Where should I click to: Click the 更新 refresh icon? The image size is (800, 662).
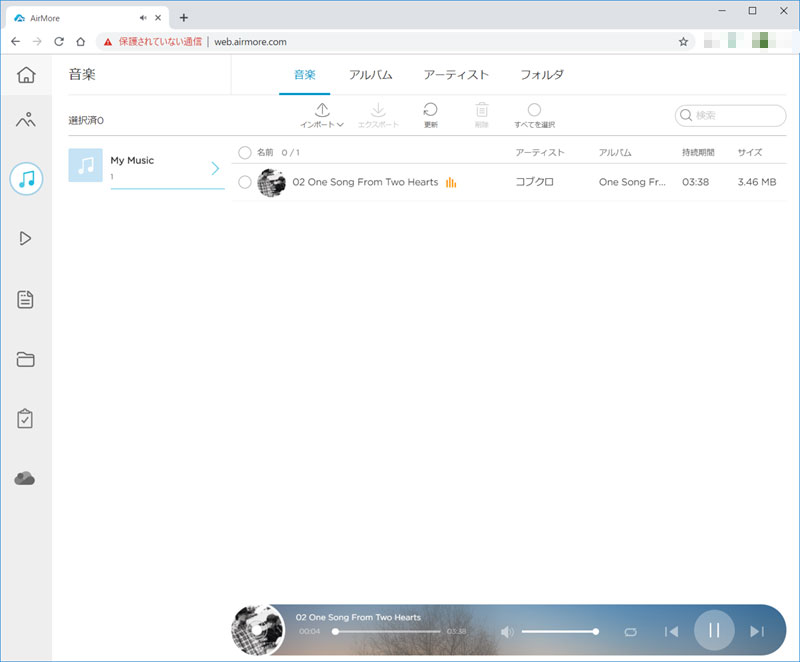point(430,111)
